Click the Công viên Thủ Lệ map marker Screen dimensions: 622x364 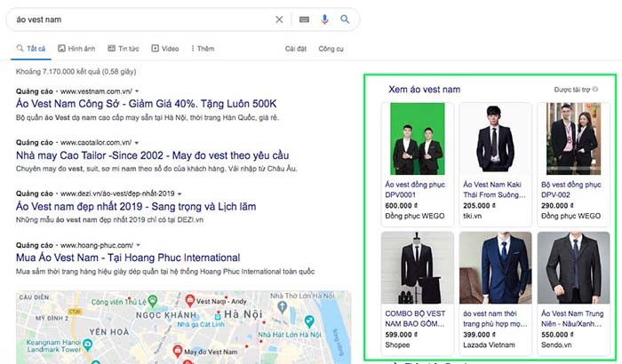pos(152,300)
